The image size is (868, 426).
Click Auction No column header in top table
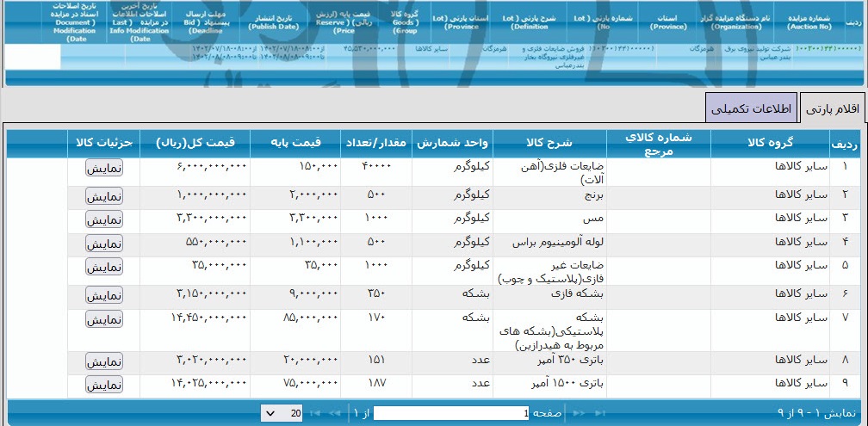[x=809, y=22]
